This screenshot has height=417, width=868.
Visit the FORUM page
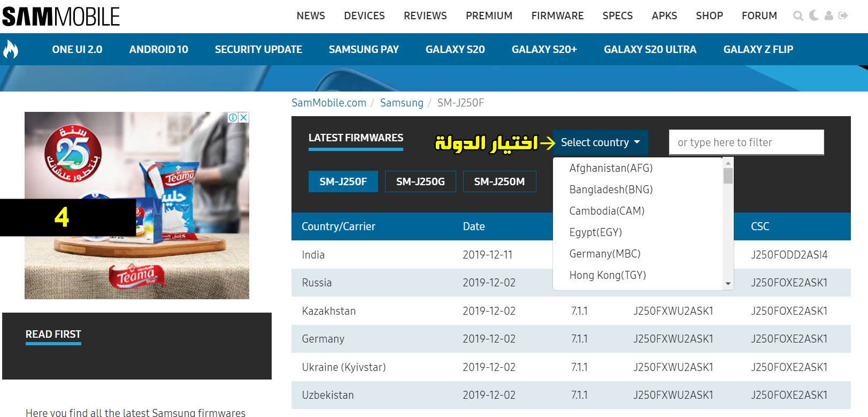point(759,16)
